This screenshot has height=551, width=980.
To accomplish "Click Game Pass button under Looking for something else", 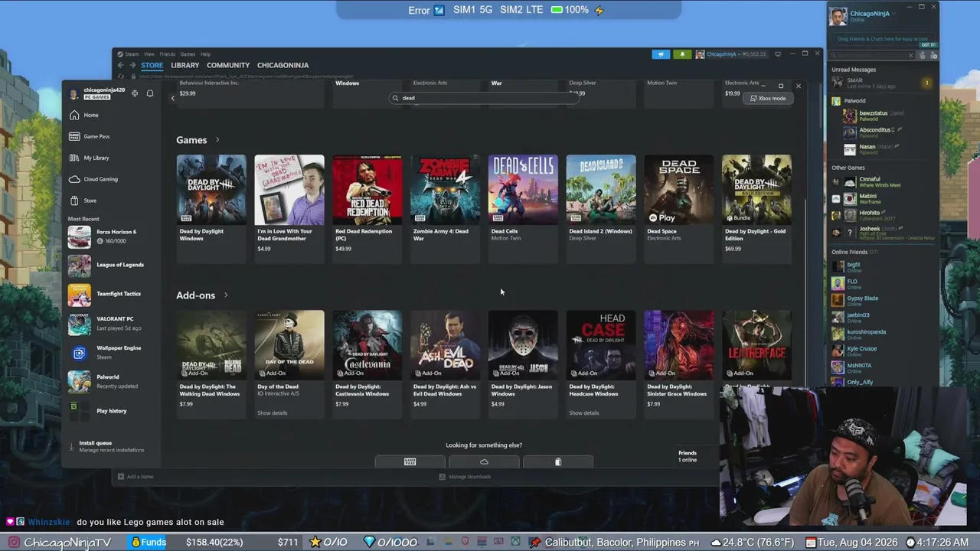I will point(410,461).
